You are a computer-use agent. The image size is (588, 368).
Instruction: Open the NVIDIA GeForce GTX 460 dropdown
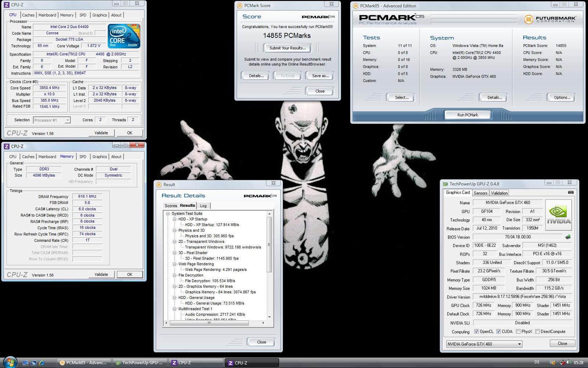click(x=484, y=344)
